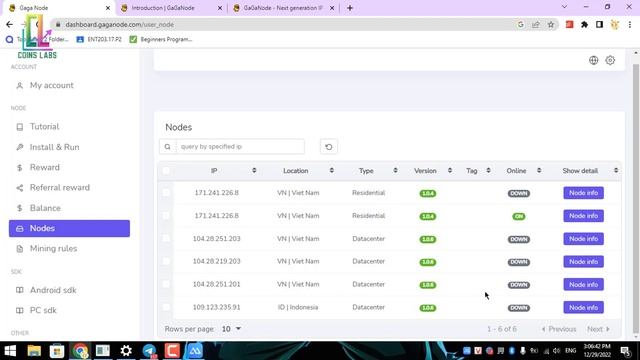The height and width of the screenshot is (360, 640).
Task: Tick the checkbox for node 104.28.219.203
Action: tap(166, 261)
